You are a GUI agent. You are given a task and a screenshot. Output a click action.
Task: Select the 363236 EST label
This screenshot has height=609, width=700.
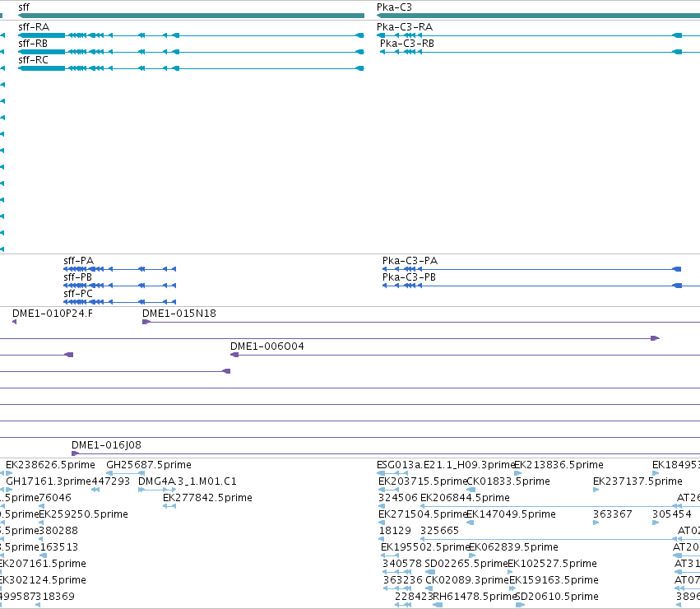[403, 580]
